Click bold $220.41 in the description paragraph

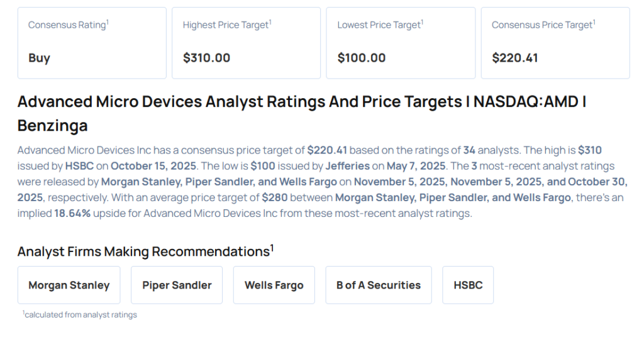coord(328,150)
